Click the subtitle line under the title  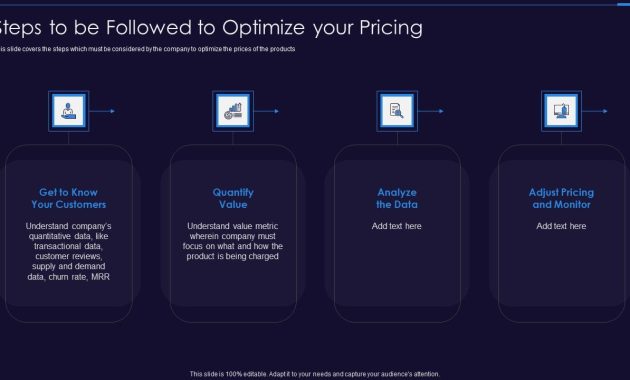[147, 49]
